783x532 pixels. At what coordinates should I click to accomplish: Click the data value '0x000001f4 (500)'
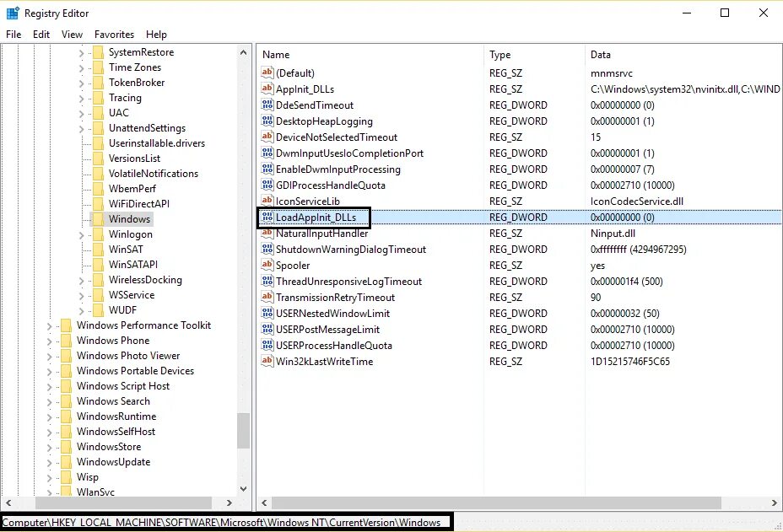tap(626, 281)
